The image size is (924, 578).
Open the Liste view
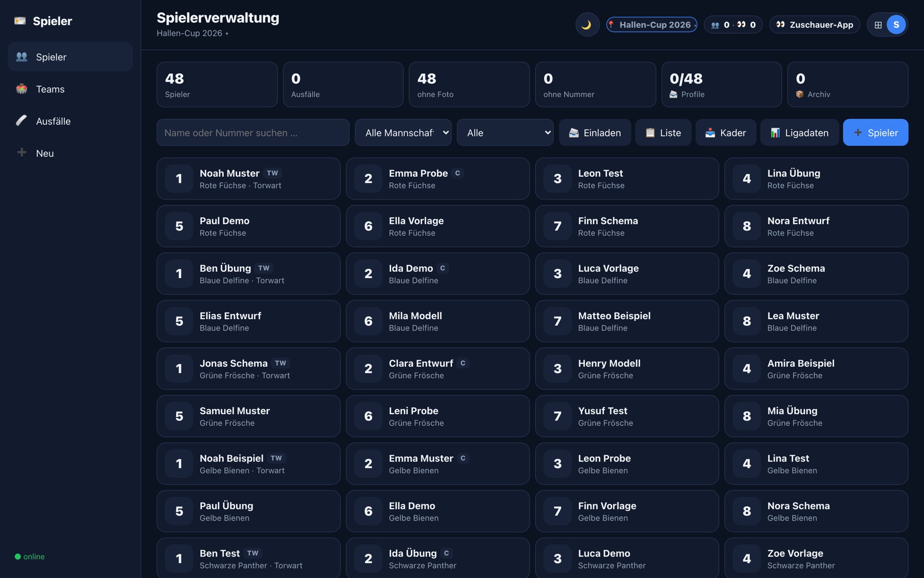click(x=663, y=133)
